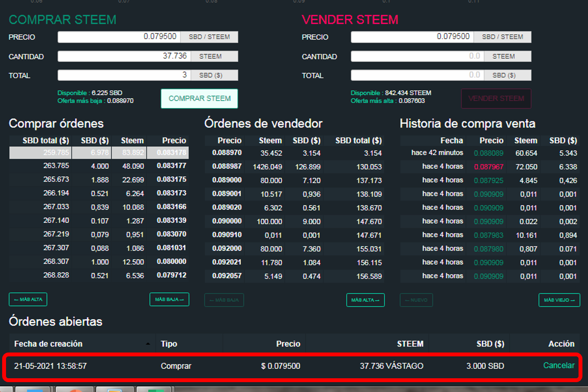
Task: Cancel the open buy order via Cancelar
Action: pyautogui.click(x=559, y=365)
